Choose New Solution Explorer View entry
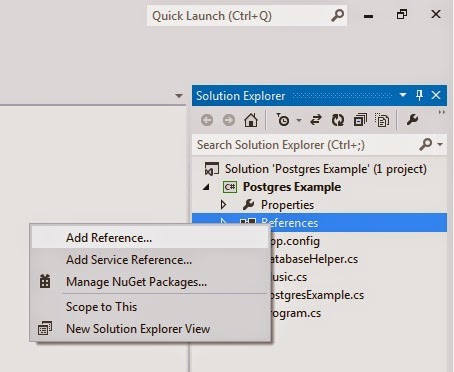Screen dimensions: 454x372 point(150,329)
